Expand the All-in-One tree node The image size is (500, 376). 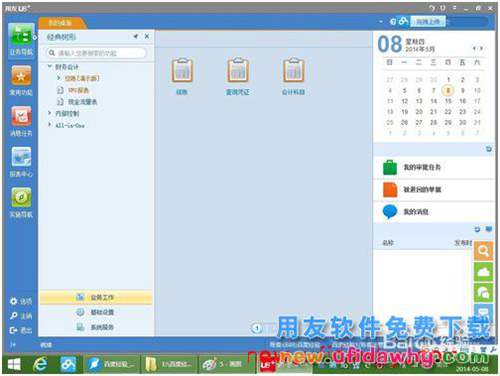[50, 125]
